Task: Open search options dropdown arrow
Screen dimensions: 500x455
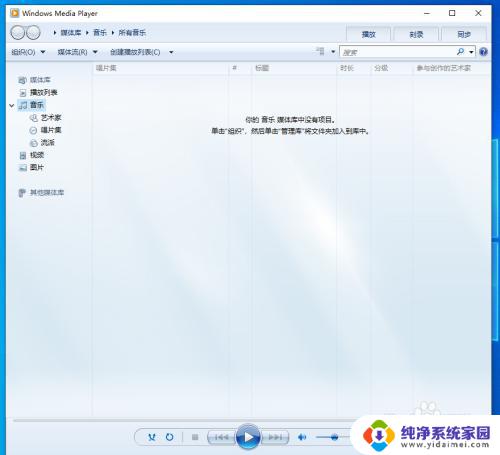Action: 471,52
